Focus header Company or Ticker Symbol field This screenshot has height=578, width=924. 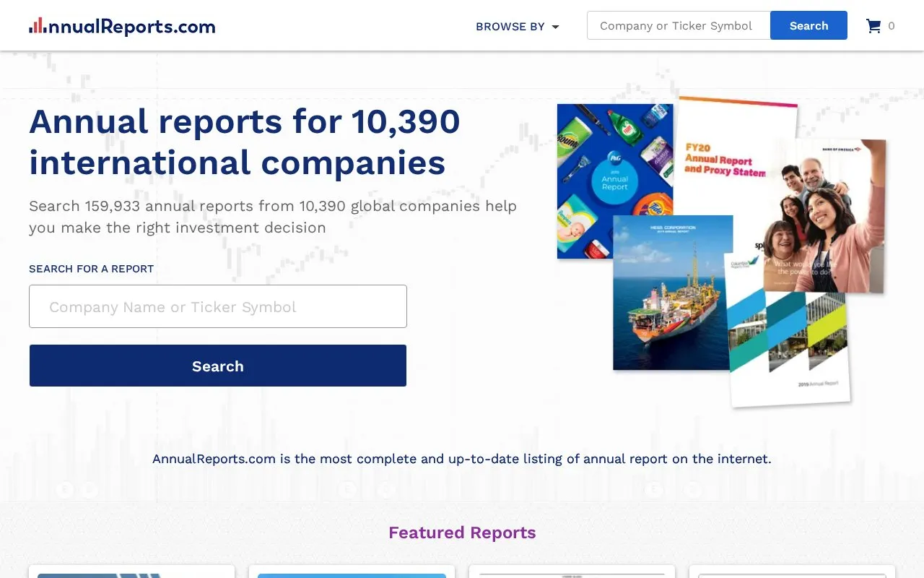pos(679,25)
